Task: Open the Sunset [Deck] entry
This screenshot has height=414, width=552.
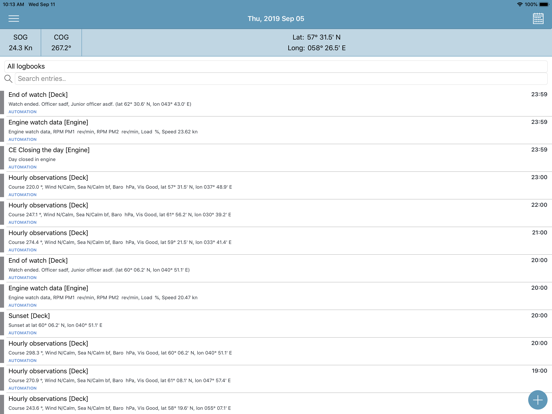Action: coord(276,324)
